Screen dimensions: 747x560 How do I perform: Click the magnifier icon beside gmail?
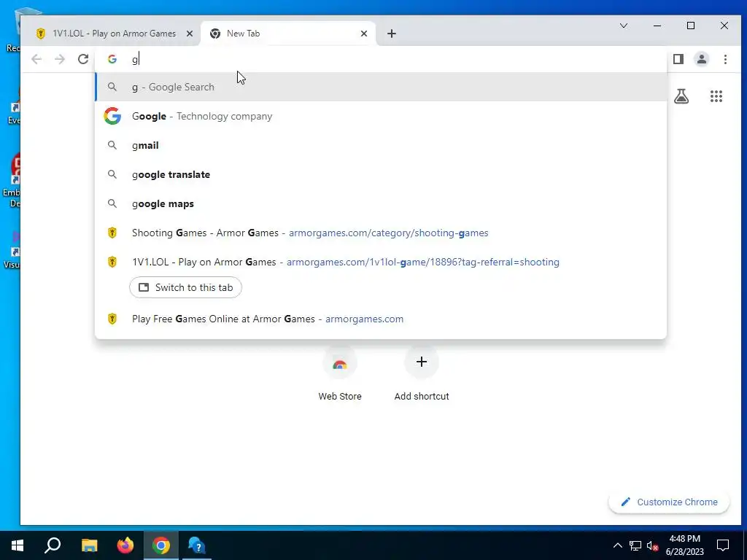[112, 145]
